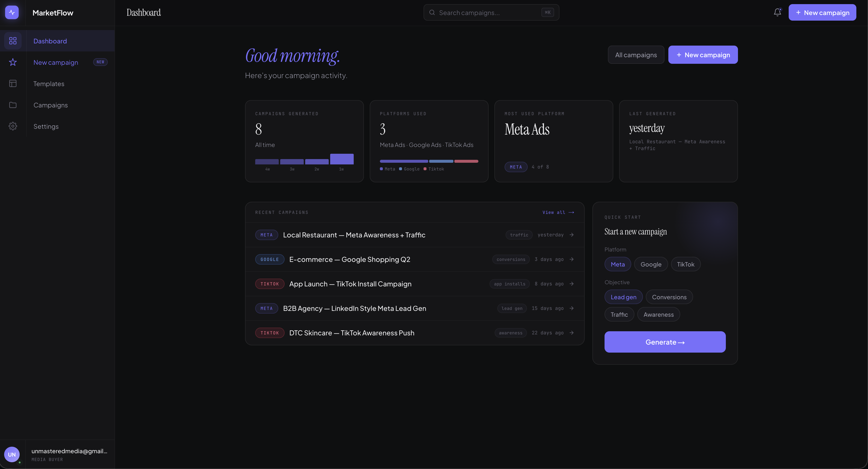868x469 pixels.
Task: Select Templates in the sidebar
Action: click(49, 84)
